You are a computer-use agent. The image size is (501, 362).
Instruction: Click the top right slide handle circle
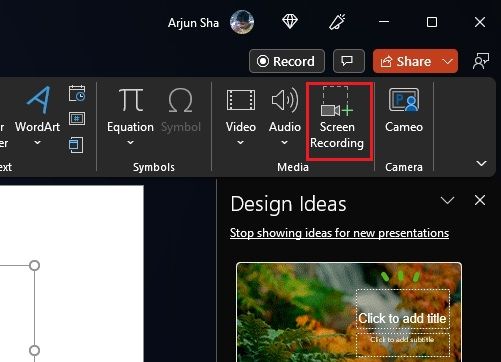(x=34, y=266)
